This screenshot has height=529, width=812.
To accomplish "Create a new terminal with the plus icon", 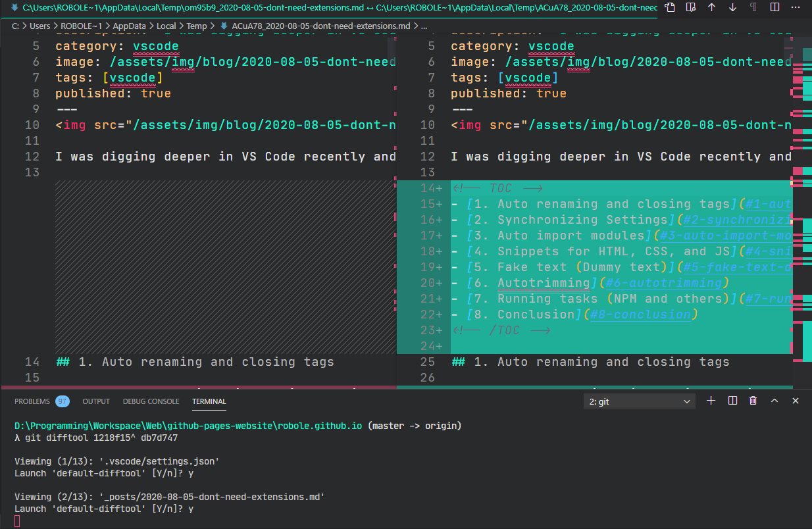I will [711, 401].
